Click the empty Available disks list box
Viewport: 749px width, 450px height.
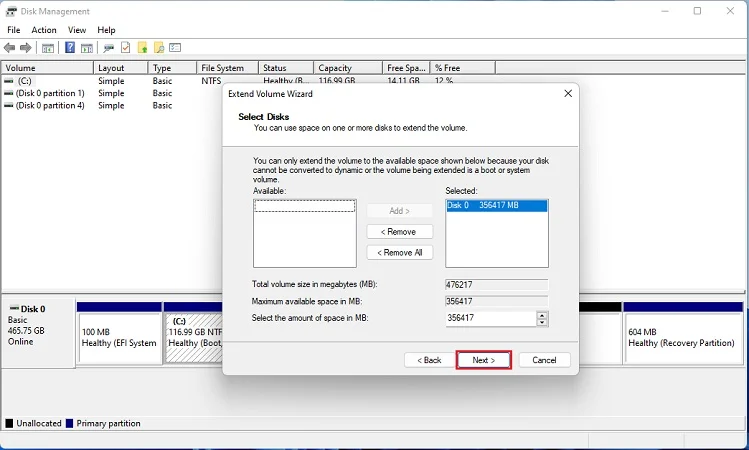point(305,234)
